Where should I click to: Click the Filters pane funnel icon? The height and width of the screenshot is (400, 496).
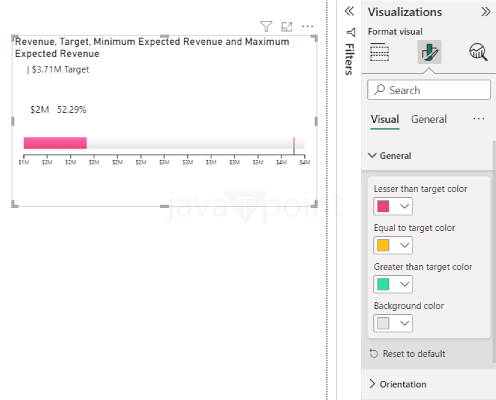click(351, 32)
